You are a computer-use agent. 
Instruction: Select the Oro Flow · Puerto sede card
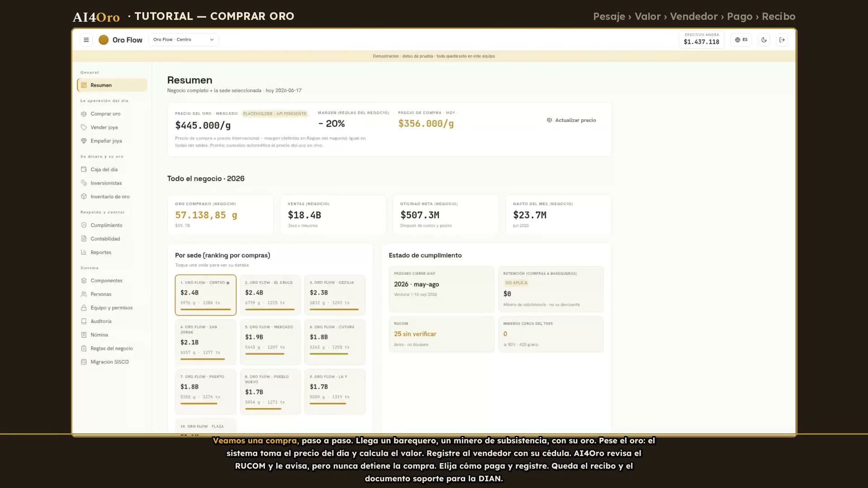click(205, 391)
